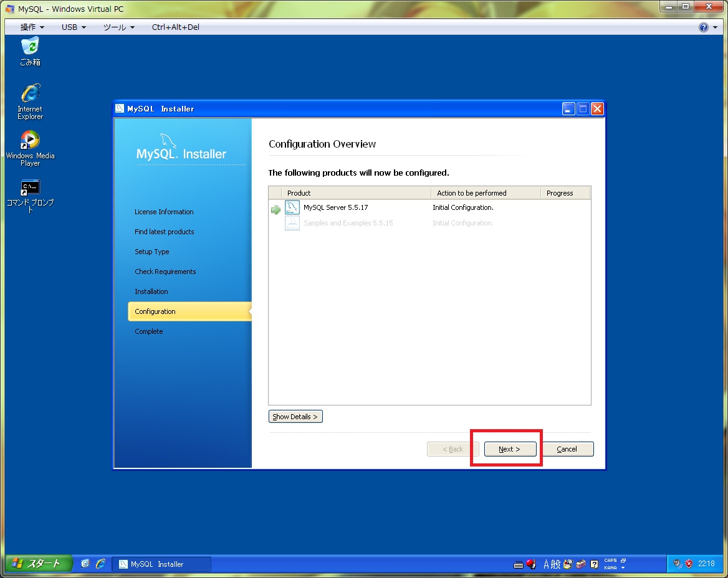Click the IME red pen icon
This screenshot has height=578, width=728.
(531, 564)
